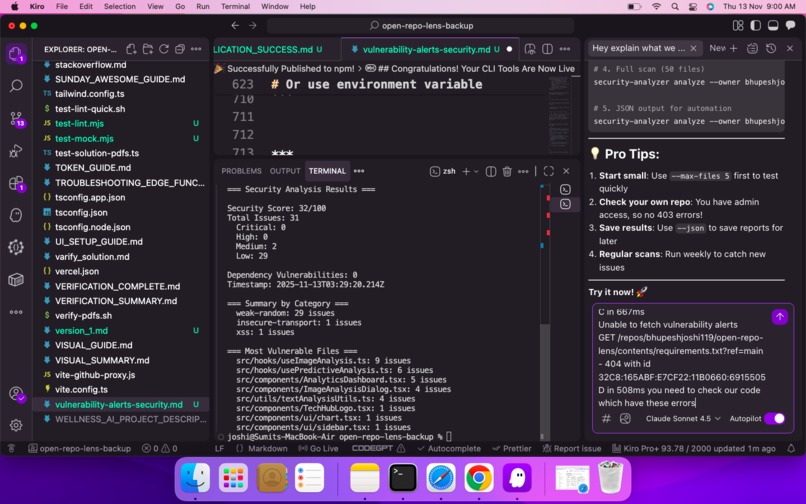Open the Kiro Pro+ usage status item
Viewport: 806px width, 504px height.
[693, 448]
